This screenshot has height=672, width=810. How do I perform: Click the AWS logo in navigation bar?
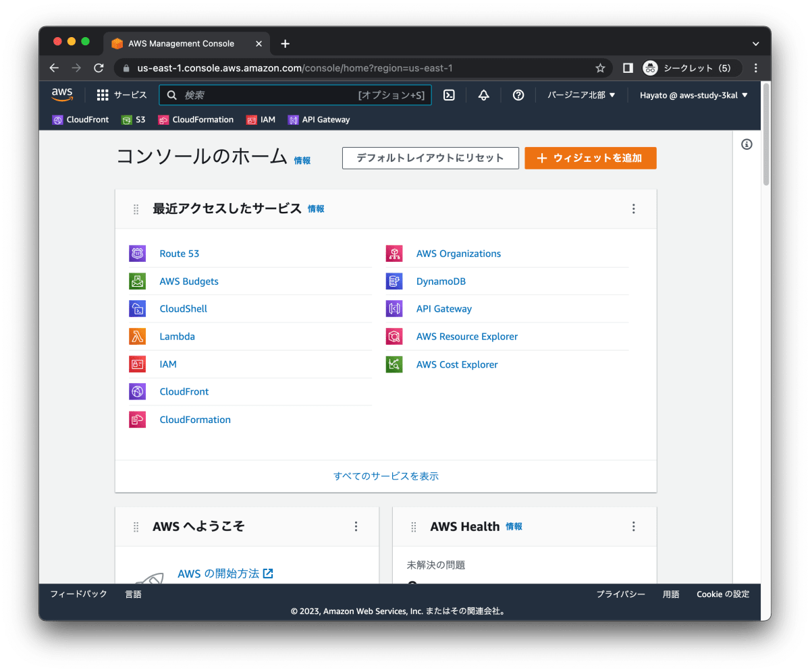pyautogui.click(x=62, y=94)
